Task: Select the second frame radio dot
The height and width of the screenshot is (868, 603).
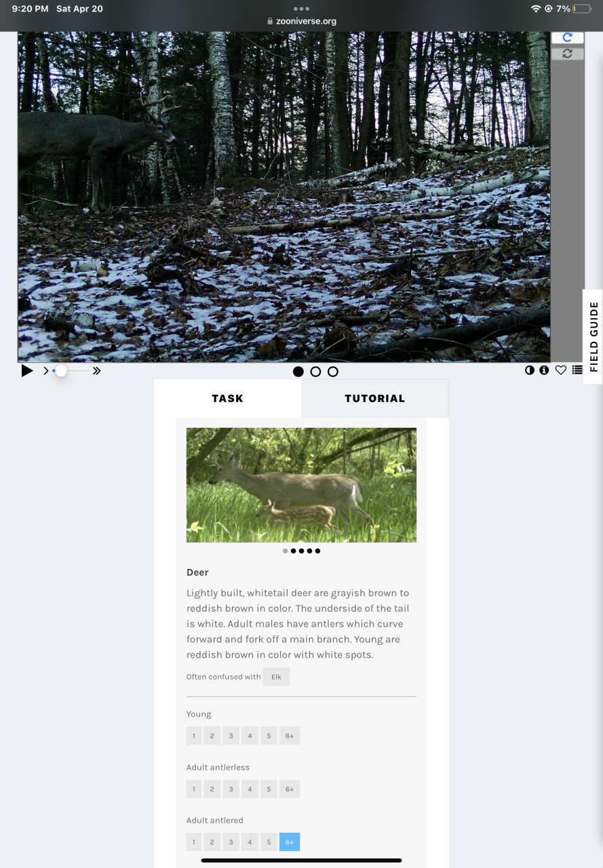Action: coord(315,372)
